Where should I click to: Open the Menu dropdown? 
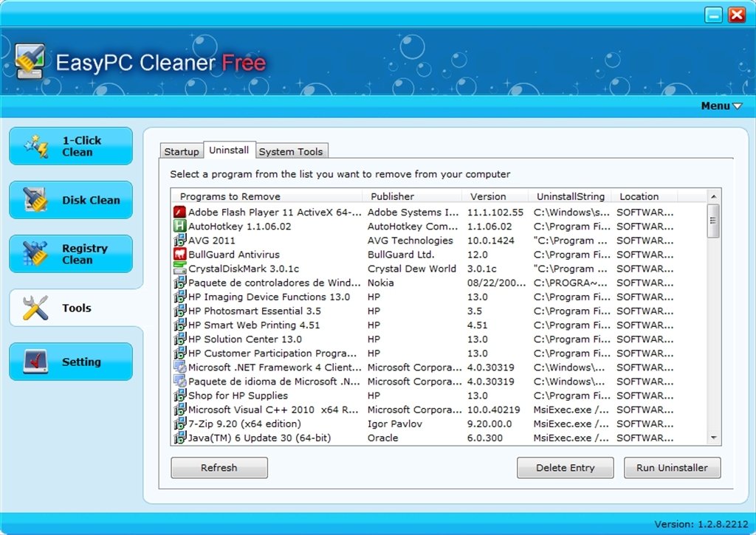[x=721, y=106]
